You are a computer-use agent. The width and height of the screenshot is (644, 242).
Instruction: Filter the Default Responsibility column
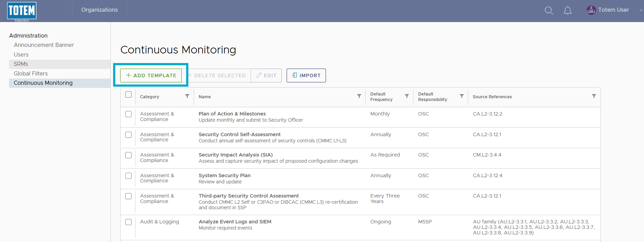coord(462,96)
